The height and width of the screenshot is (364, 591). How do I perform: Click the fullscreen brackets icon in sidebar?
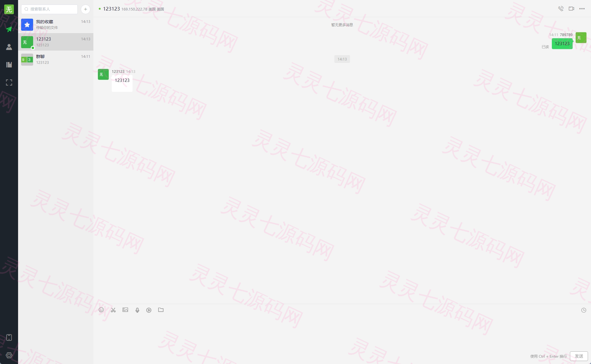click(x=9, y=82)
